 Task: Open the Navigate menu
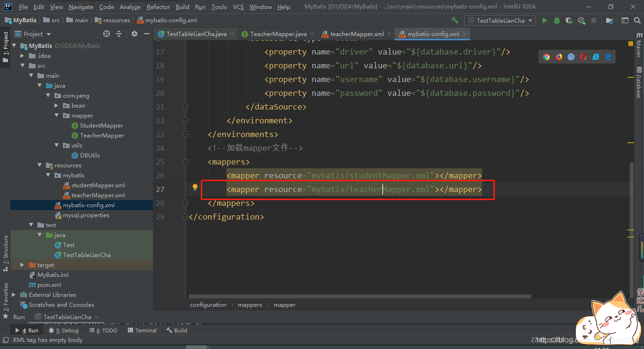[x=81, y=7]
